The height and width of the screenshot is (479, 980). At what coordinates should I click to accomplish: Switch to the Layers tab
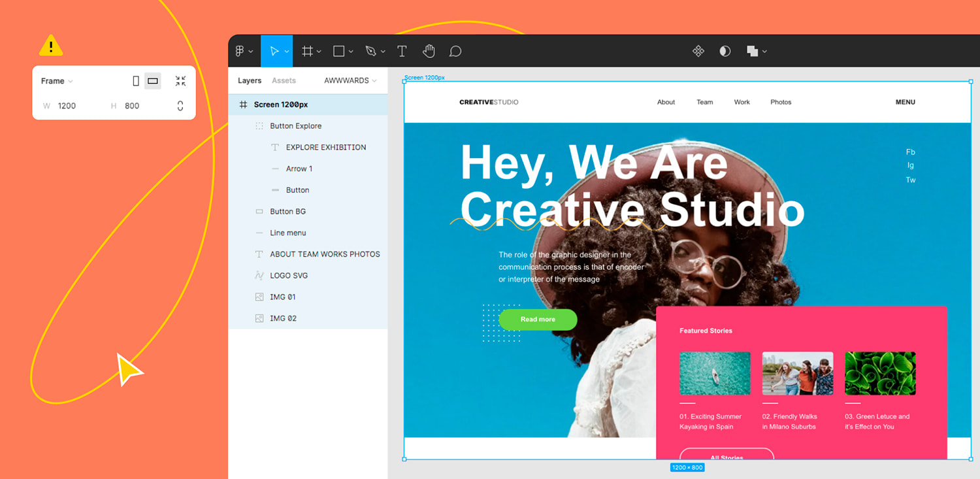point(250,80)
